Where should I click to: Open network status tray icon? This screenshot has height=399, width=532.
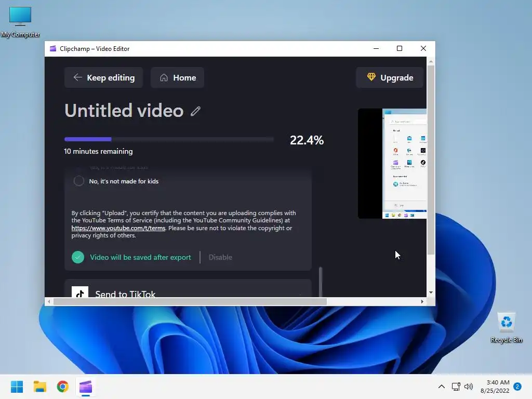pos(456,387)
